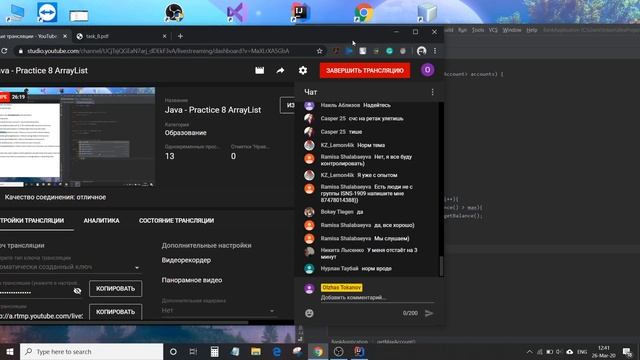Switch to Состояние трансляции tab
Viewport: 640px width, 360px height.
[176, 220]
